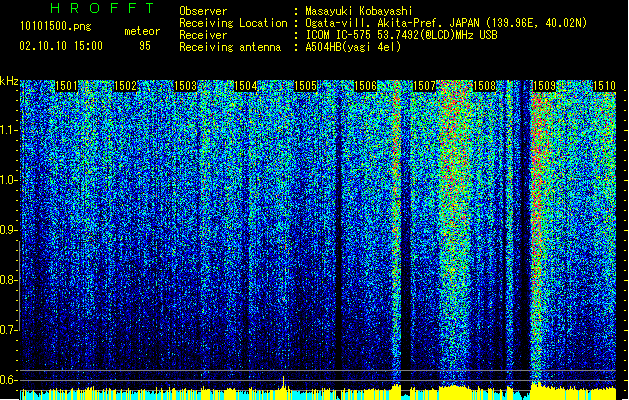Click the 1502 time marker
This screenshot has height=400, width=629.
point(126,86)
